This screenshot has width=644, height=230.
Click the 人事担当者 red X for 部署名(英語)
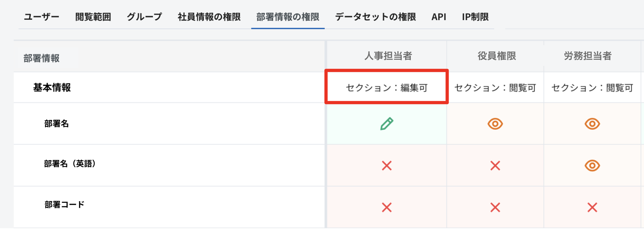pyautogui.click(x=387, y=165)
